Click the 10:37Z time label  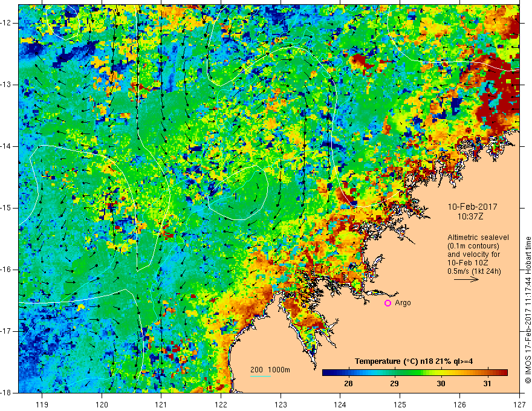470,217
